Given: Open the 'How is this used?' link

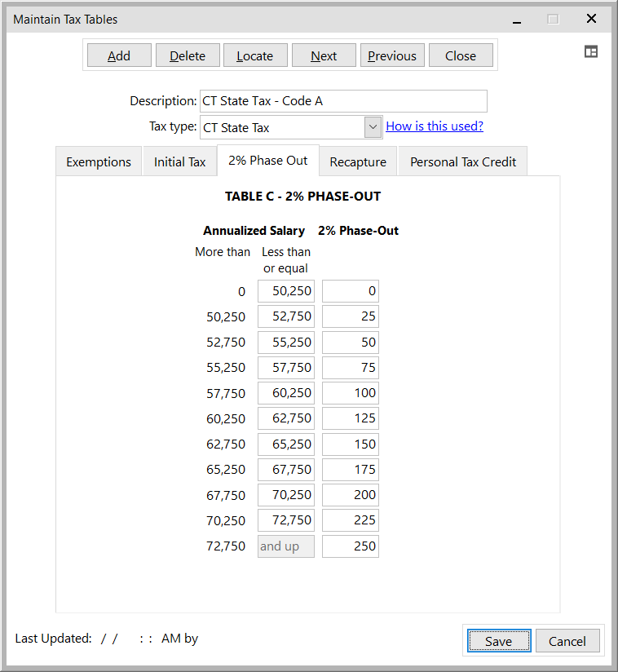Looking at the screenshot, I should coord(434,126).
